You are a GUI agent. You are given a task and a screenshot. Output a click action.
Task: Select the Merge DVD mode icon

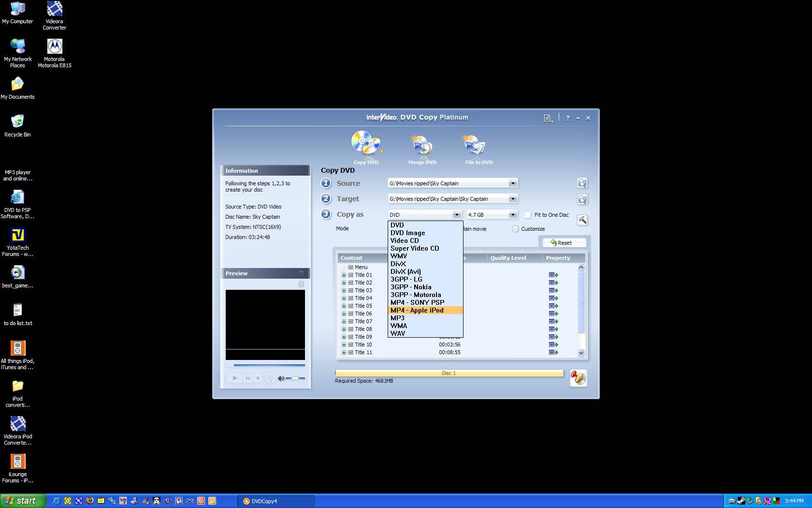[422, 145]
